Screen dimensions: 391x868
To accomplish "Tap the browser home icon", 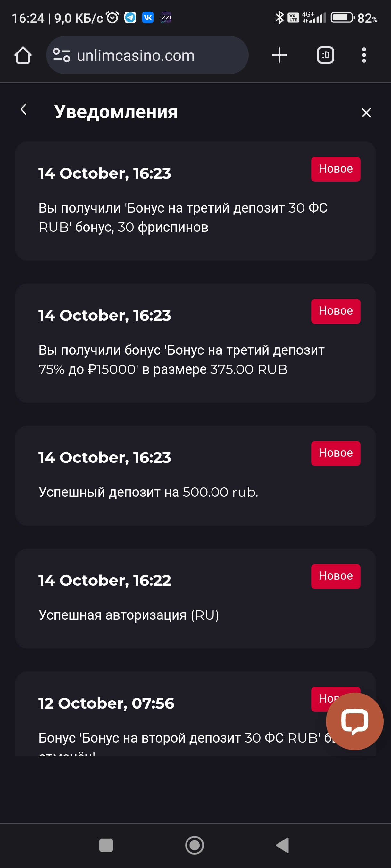I will (23, 55).
